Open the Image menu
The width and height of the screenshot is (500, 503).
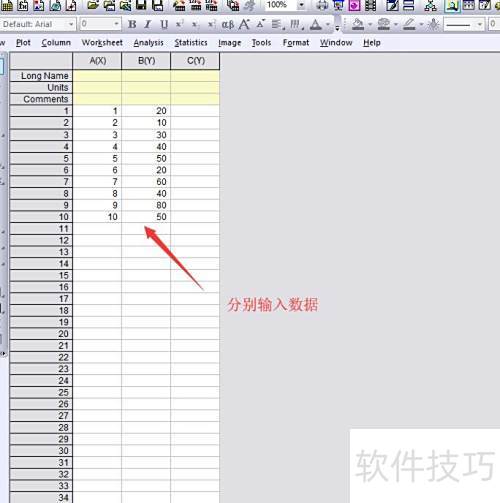coord(230,43)
